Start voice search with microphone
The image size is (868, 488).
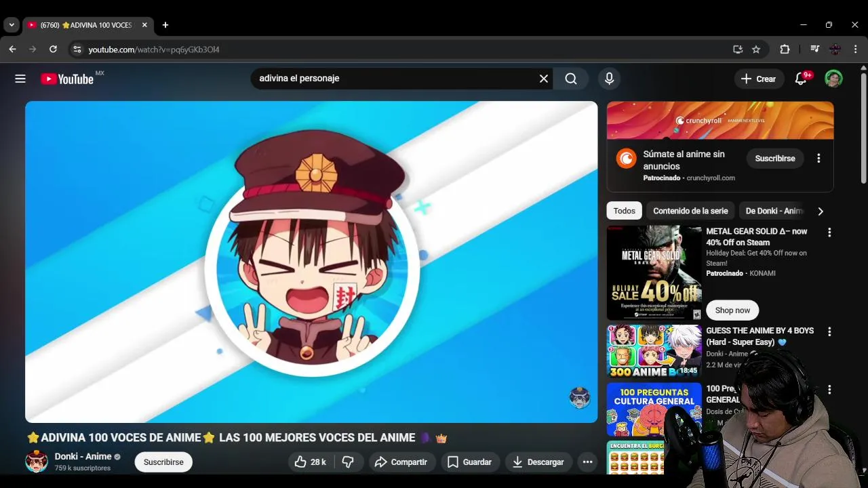tap(609, 79)
